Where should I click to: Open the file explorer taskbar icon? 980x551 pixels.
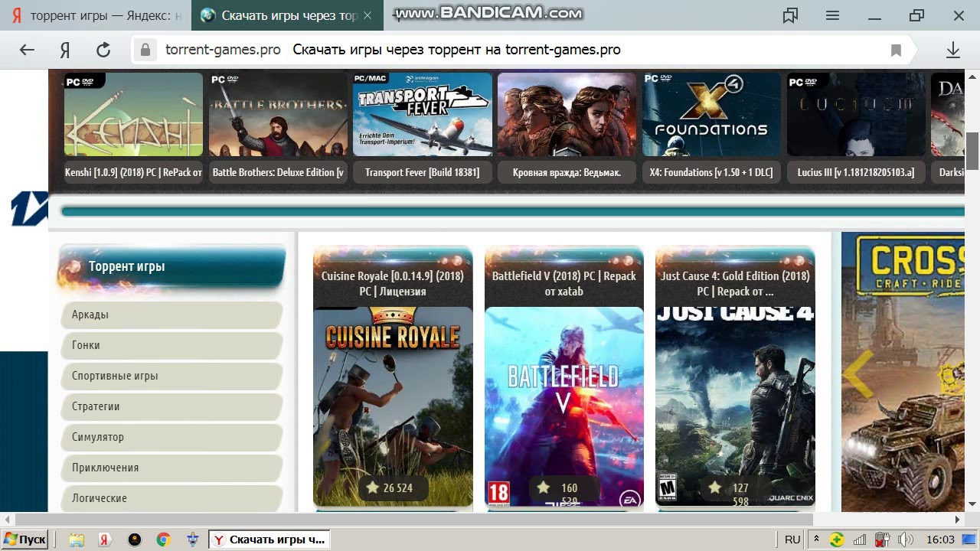point(77,540)
